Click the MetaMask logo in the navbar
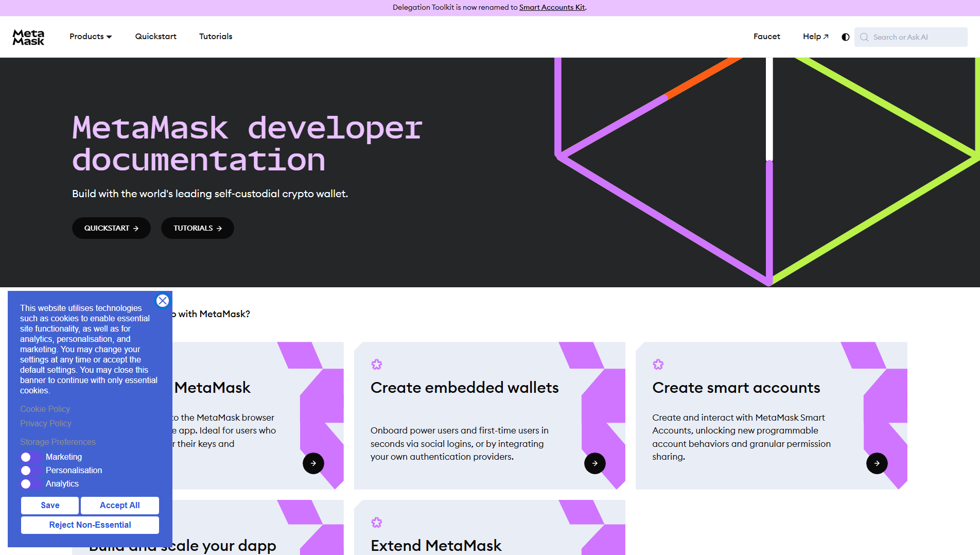 tap(28, 37)
